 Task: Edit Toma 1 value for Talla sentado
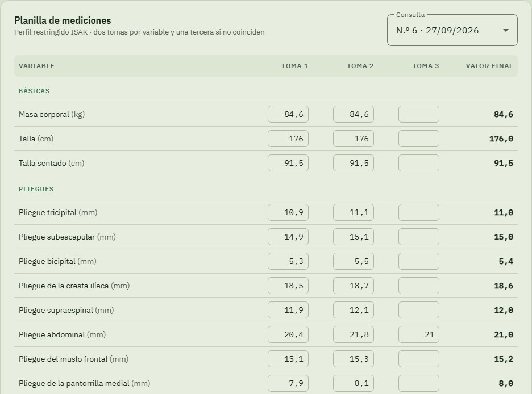[288, 163]
